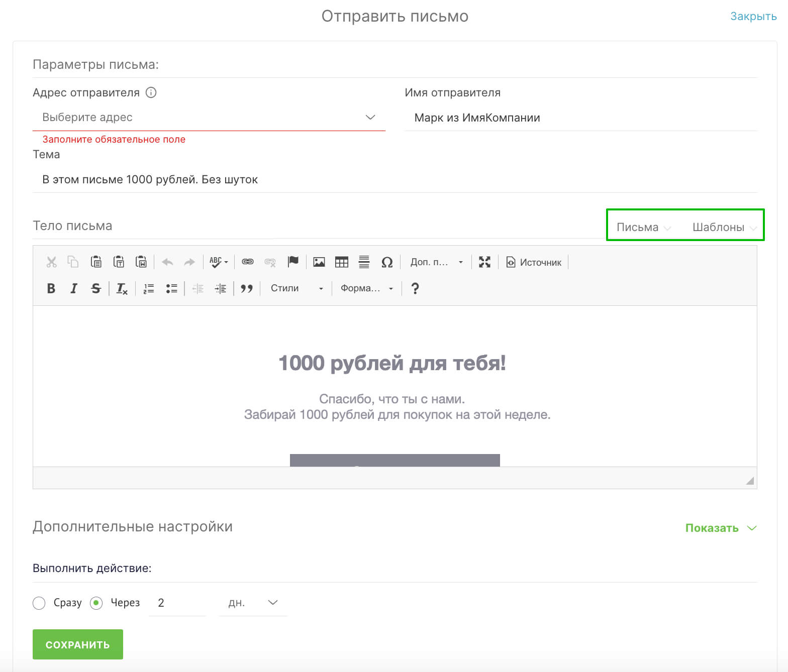Click the Unlink icon

click(x=270, y=262)
